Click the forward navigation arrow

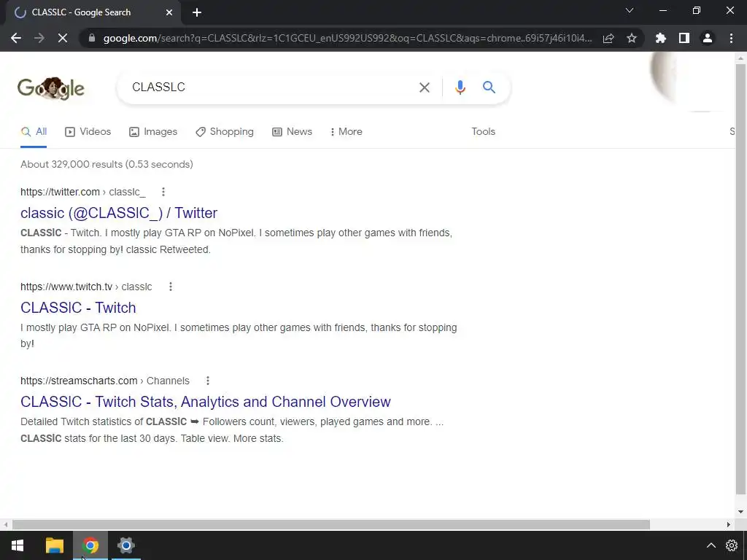39,38
